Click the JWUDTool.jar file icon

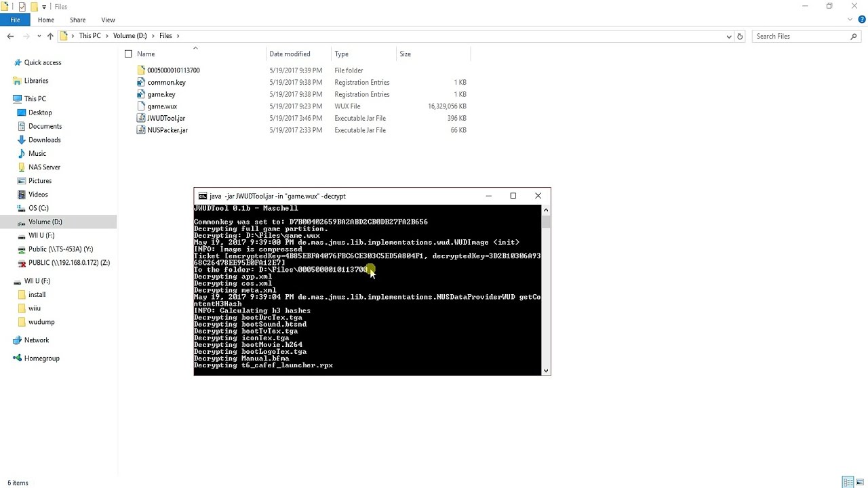click(141, 118)
